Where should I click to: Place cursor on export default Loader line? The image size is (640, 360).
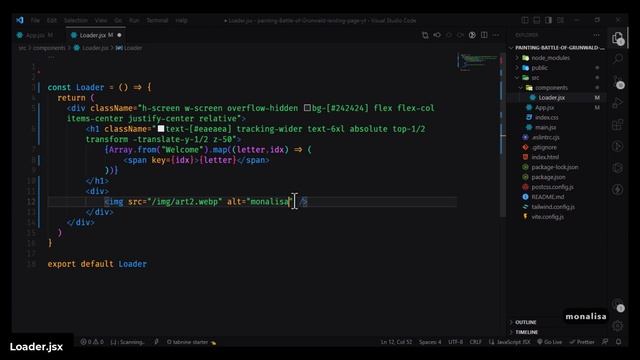tap(97, 264)
